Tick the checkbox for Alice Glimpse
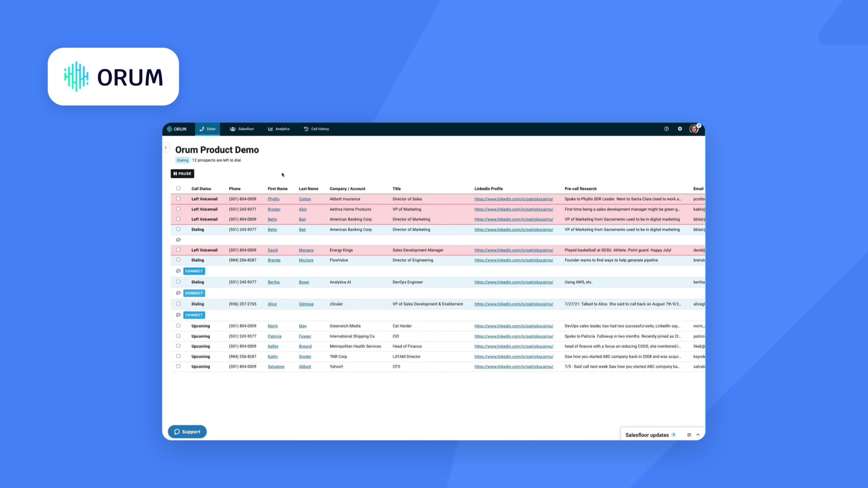The width and height of the screenshot is (868, 488). 178,304
